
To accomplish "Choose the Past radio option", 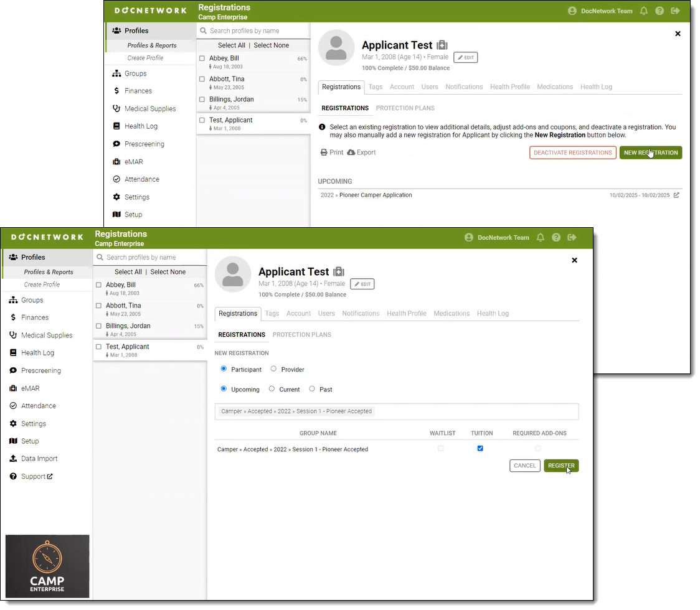I will click(x=312, y=389).
